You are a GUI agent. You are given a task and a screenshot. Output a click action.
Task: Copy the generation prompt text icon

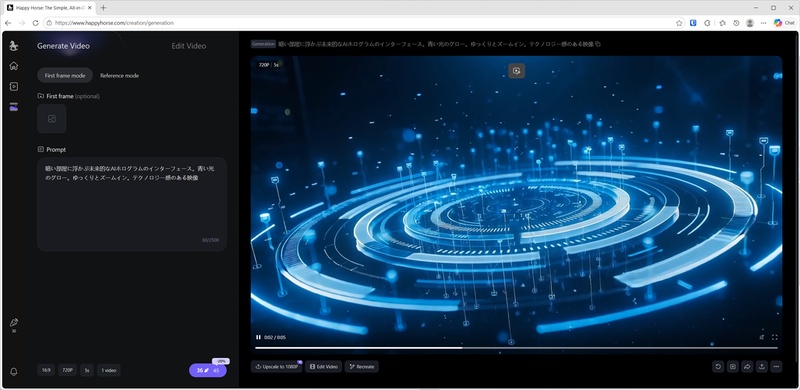598,44
